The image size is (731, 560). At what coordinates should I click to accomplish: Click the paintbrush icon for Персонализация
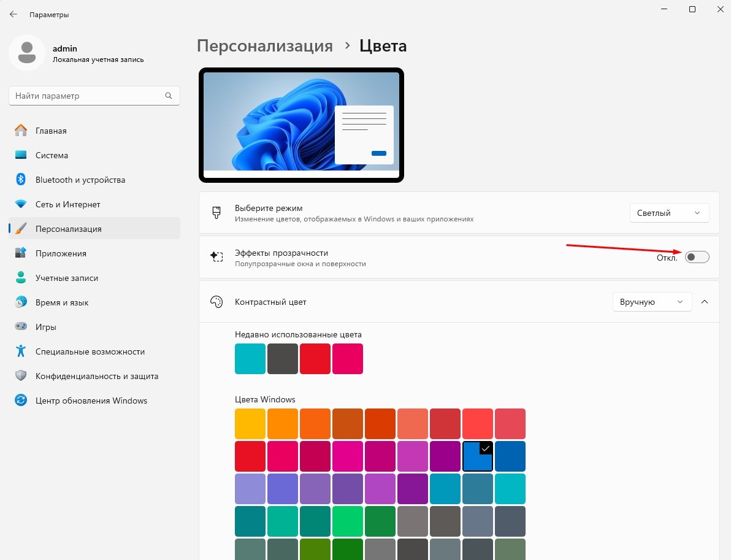[21, 228]
